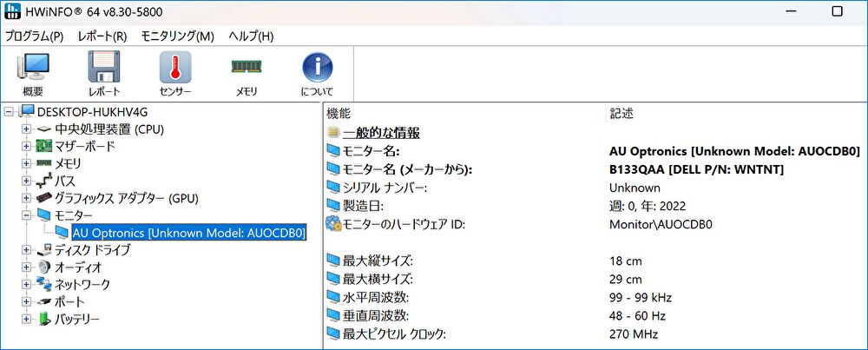Expand the 中央処理装置 (CPU) node
Image resolution: width=868 pixels, height=350 pixels.
tap(26, 129)
